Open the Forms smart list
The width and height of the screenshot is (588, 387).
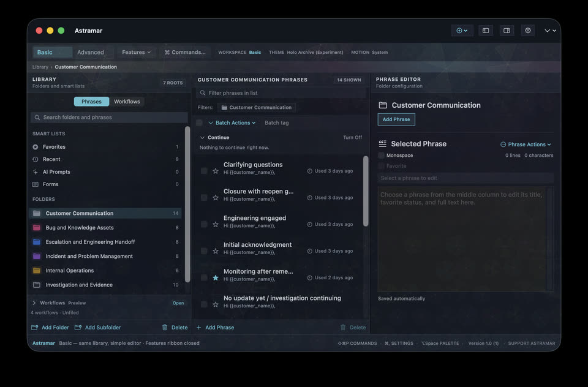click(105, 184)
